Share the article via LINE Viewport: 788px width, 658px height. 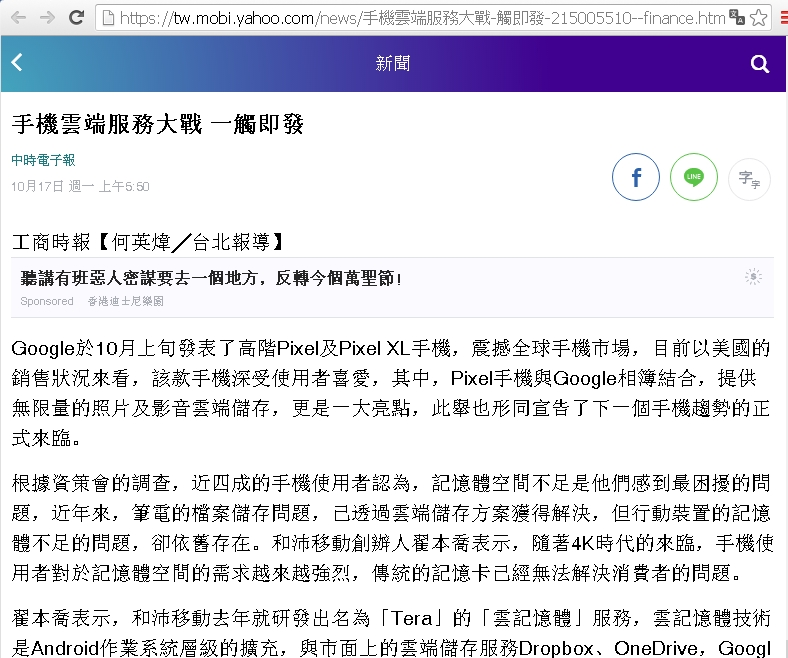[x=693, y=178]
